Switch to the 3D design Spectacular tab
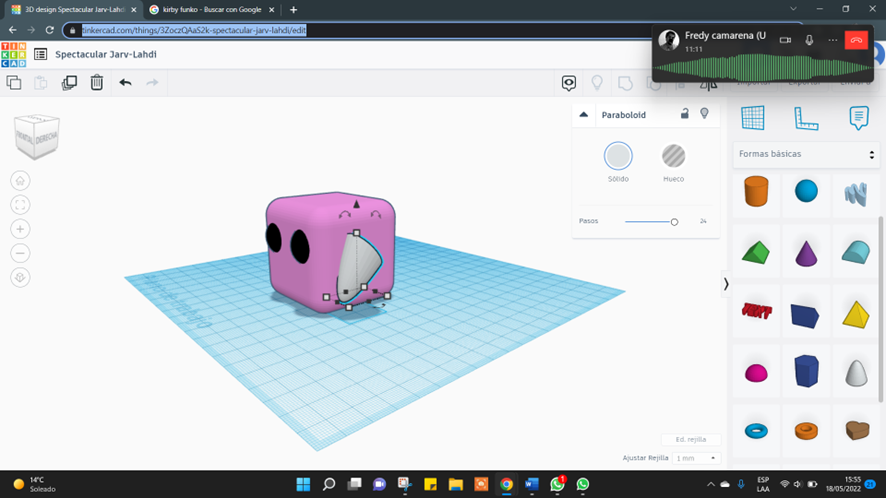Viewport: 886px width, 498px height. [74, 10]
